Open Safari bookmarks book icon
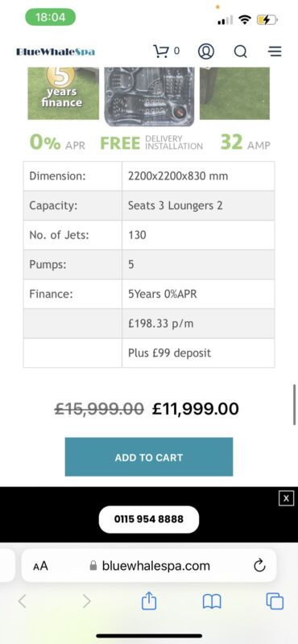The height and width of the screenshot is (644, 298). click(x=212, y=601)
